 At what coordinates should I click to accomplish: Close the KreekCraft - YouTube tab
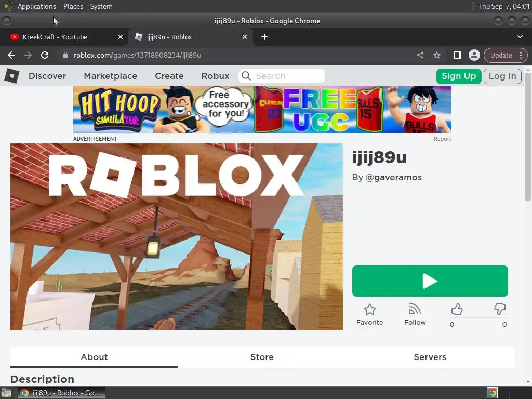pyautogui.click(x=121, y=37)
